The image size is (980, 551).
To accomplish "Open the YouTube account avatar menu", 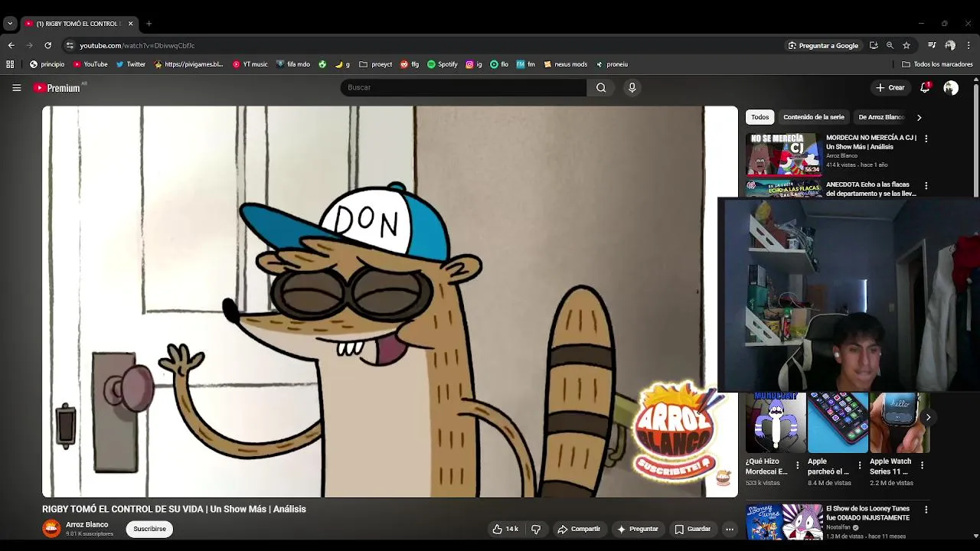I will pyautogui.click(x=951, y=88).
